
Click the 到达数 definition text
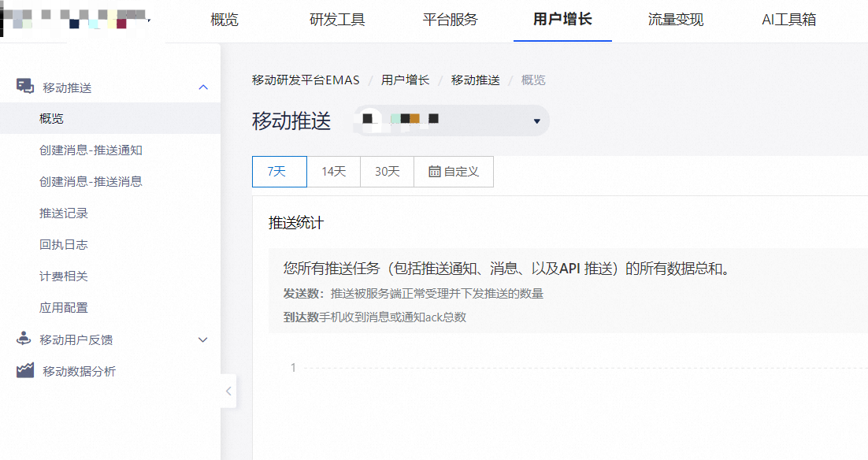pos(375,317)
